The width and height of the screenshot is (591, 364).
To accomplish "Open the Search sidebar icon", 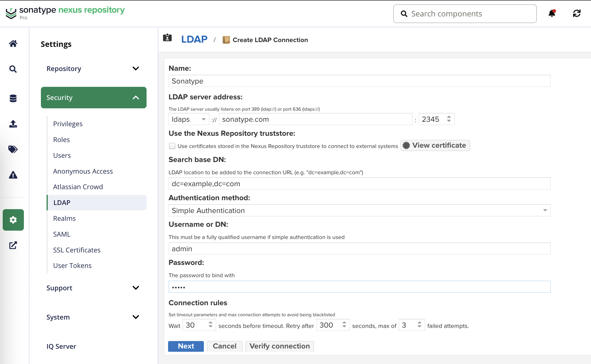I will click(x=13, y=69).
